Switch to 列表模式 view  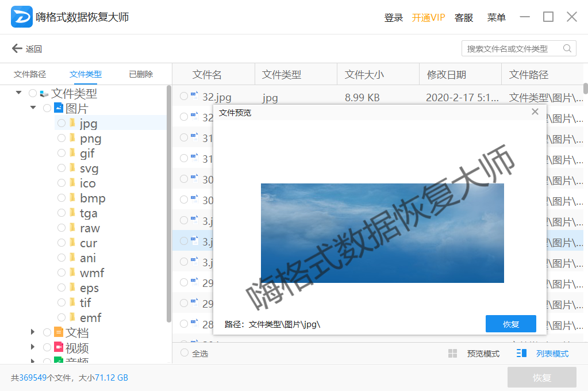click(x=552, y=354)
